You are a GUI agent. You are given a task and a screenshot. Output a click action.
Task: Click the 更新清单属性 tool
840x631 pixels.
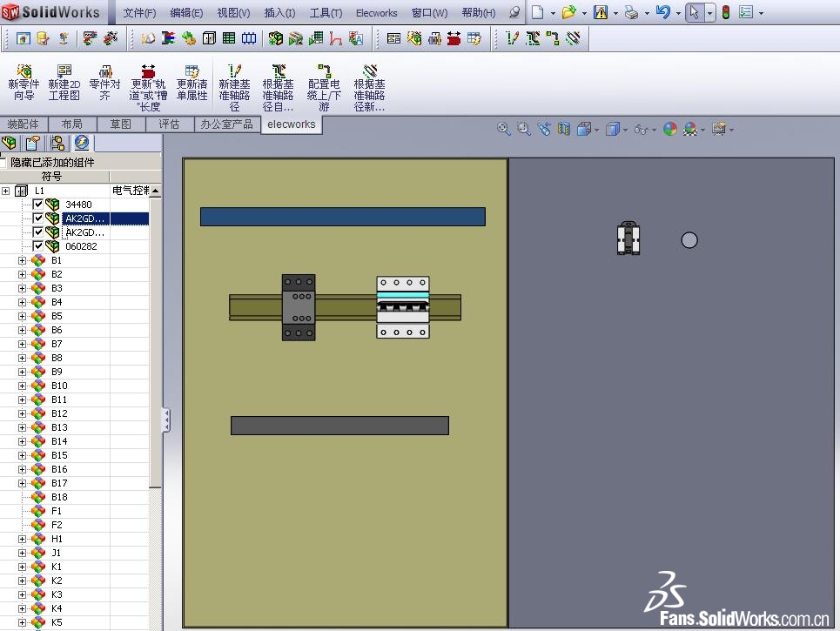coord(192,83)
